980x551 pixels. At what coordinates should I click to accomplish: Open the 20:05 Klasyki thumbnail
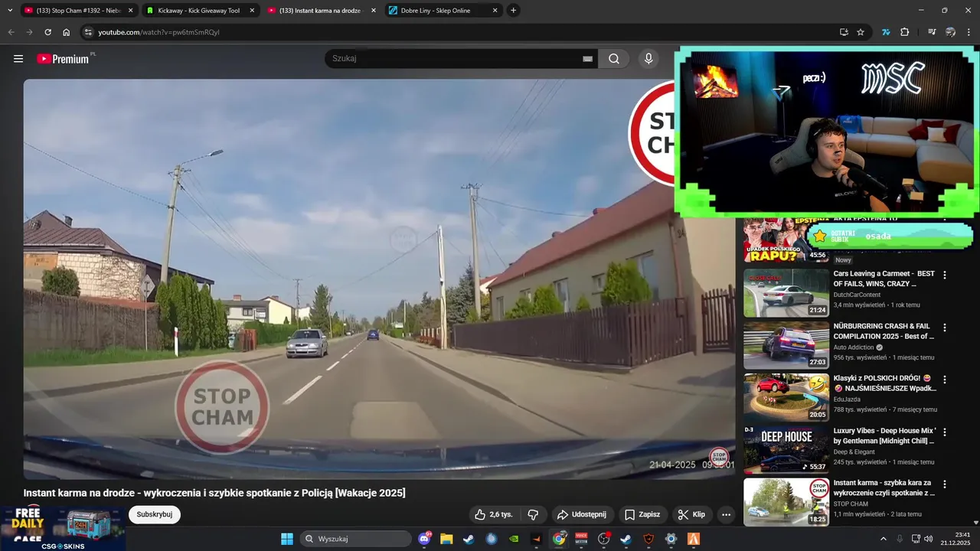point(786,398)
